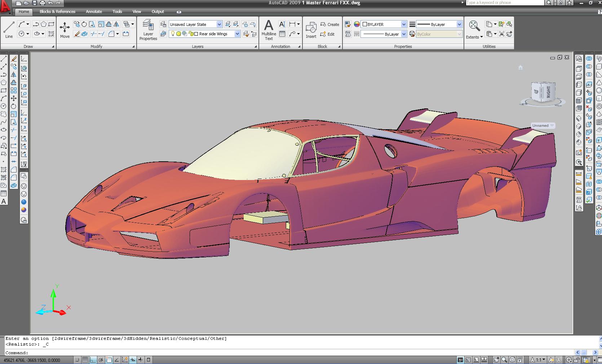Screen dimensions: 602x364
Task: Open the Blocks & References tab
Action: pos(57,12)
